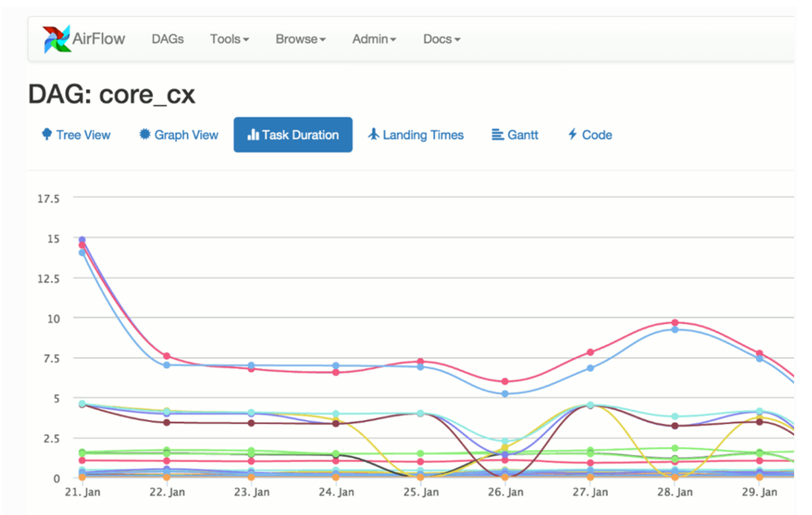Click the pink data point on 26. Jan near 6
This screenshot has height=515, width=812.
506,382
